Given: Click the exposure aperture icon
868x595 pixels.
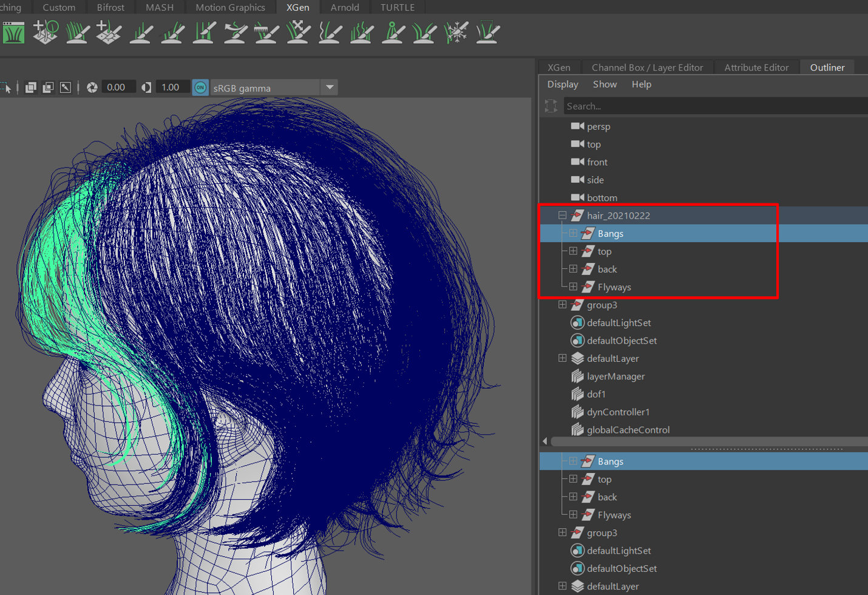Looking at the screenshot, I should [x=92, y=87].
